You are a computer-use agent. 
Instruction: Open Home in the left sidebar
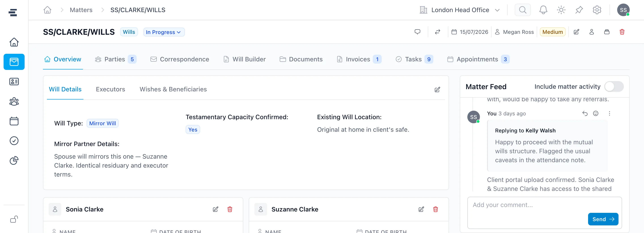pyautogui.click(x=14, y=42)
